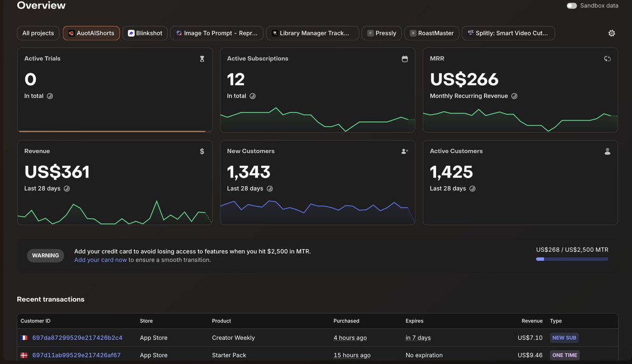Click the person icon on Active Customers card
The width and height of the screenshot is (632, 364).
[x=607, y=151]
